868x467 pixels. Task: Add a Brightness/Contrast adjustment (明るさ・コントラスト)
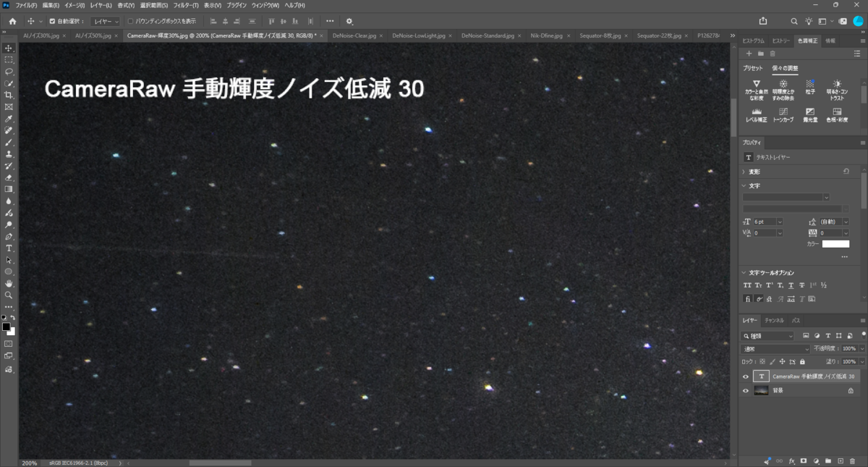[837, 89]
